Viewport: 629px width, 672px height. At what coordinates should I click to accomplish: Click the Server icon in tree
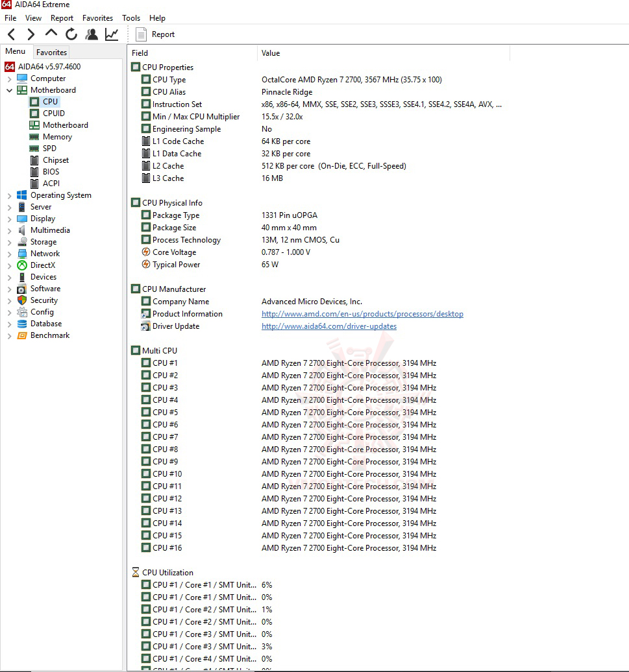point(22,207)
